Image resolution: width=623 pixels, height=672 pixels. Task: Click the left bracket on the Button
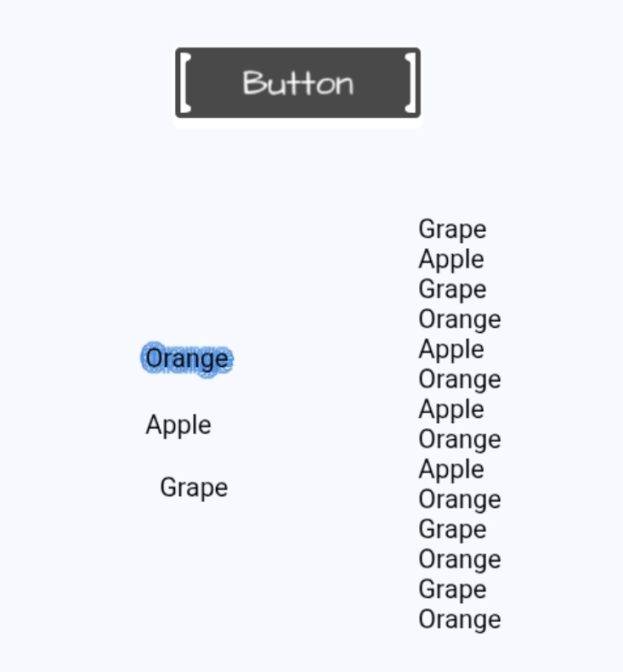(185, 83)
